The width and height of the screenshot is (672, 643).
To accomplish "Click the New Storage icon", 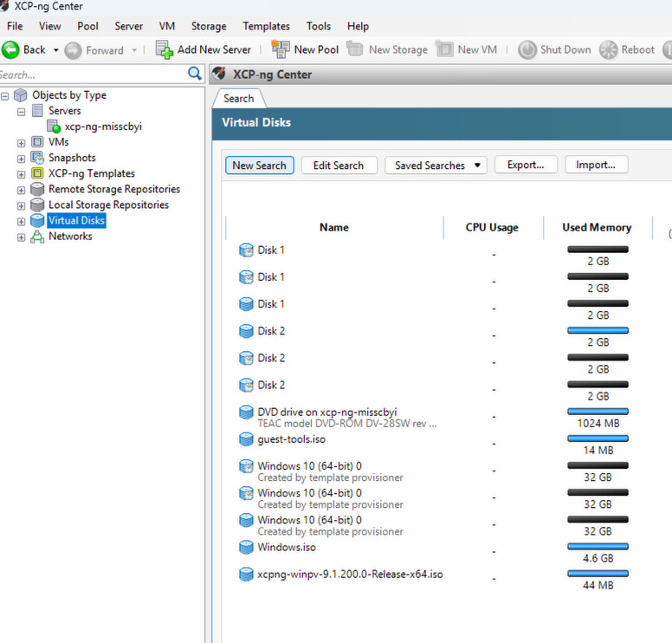I will click(x=354, y=49).
